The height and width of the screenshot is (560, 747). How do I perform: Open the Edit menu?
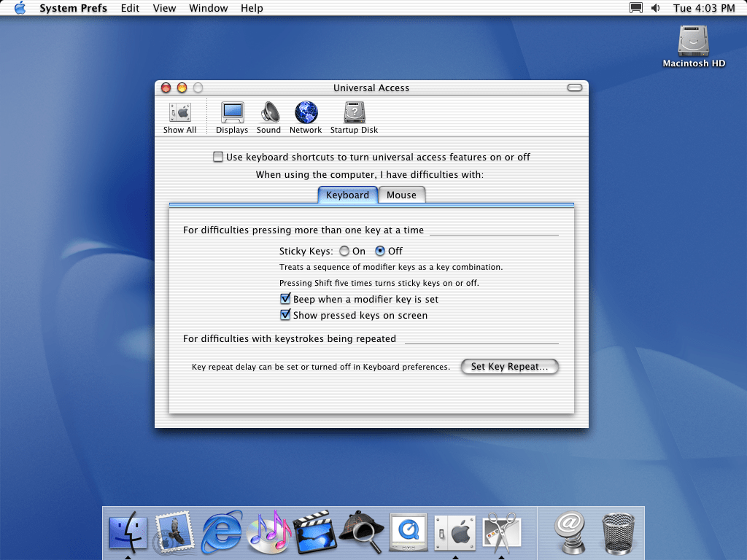(x=130, y=8)
